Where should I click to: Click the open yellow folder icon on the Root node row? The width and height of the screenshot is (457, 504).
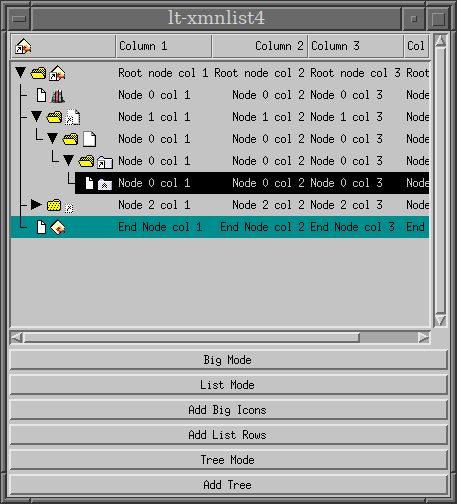(x=38, y=73)
